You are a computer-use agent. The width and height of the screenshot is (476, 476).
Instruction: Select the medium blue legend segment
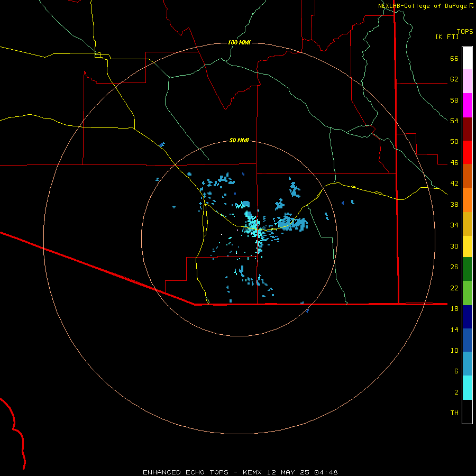(x=467, y=340)
